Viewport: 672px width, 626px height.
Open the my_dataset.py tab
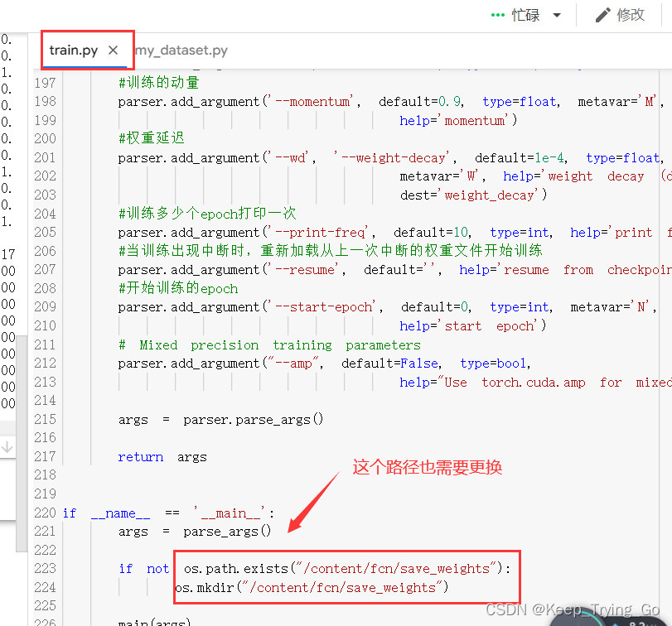(181, 51)
